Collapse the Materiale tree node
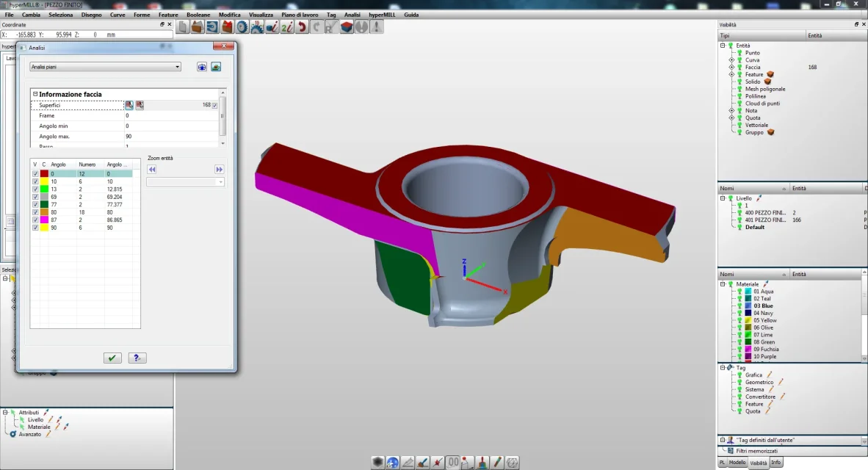This screenshot has width=868, height=470. 723,284
